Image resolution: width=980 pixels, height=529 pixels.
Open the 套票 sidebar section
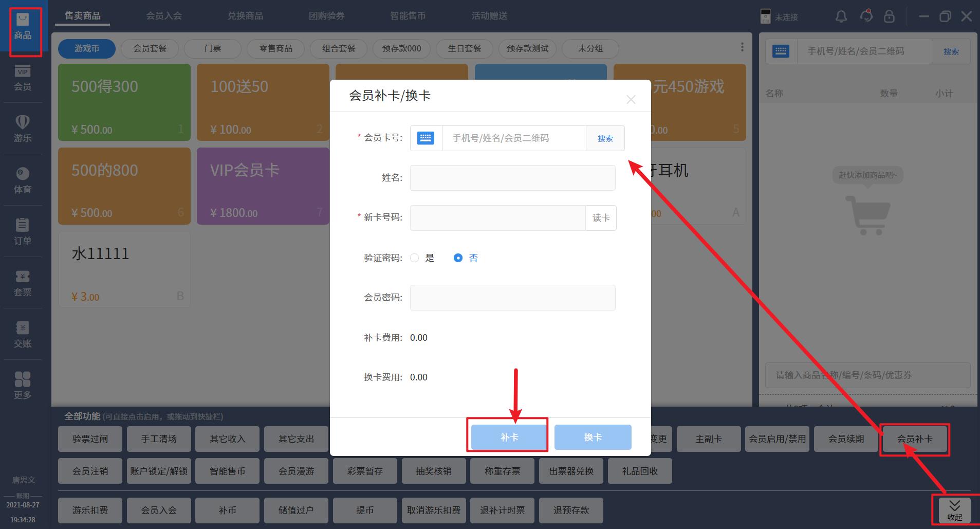pyautogui.click(x=23, y=283)
